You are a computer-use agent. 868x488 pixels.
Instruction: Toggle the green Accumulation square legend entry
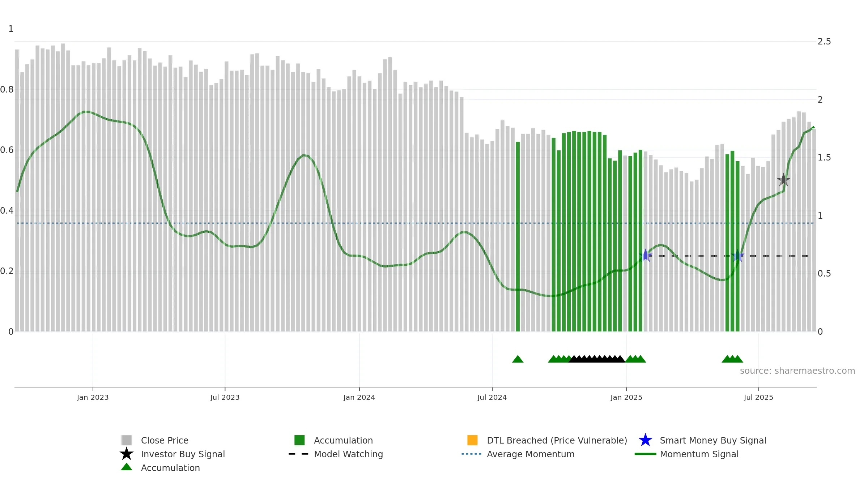(299, 440)
